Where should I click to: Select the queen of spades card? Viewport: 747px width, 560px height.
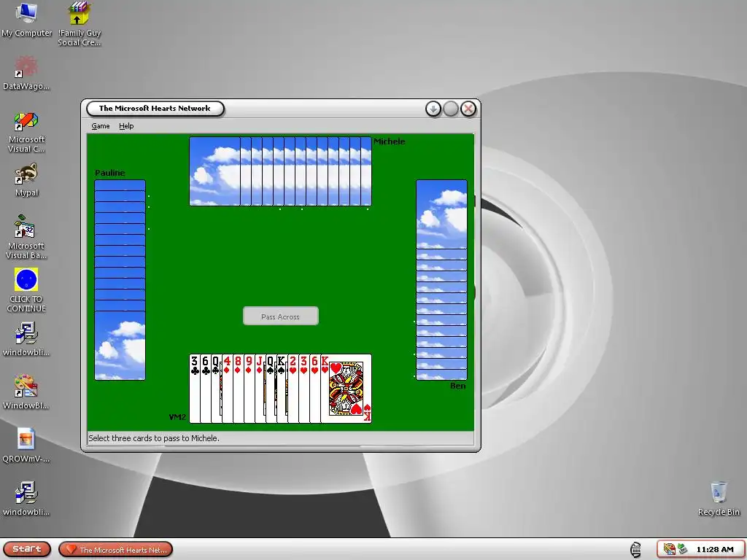click(271, 389)
